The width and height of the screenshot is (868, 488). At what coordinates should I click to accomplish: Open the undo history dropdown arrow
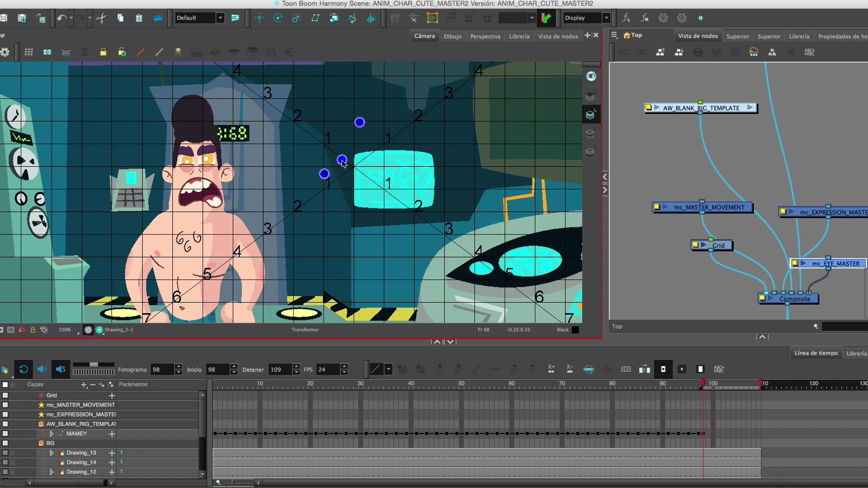[71, 18]
